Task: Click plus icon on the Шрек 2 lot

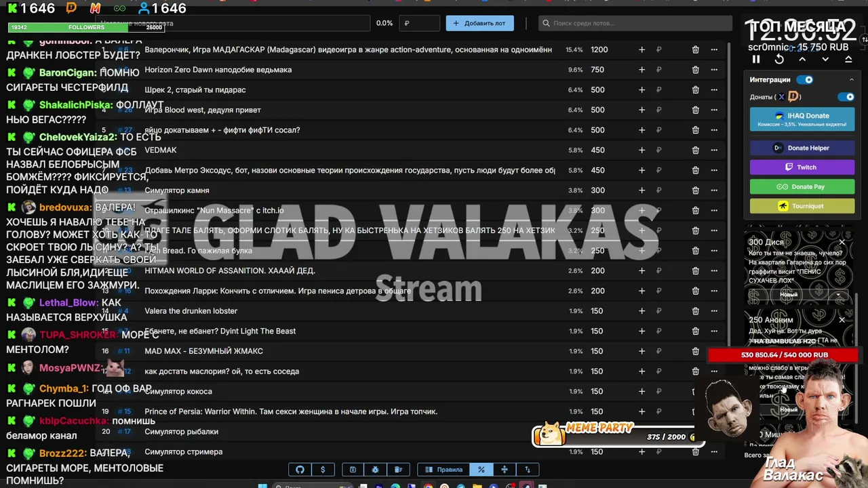Action: [642, 90]
